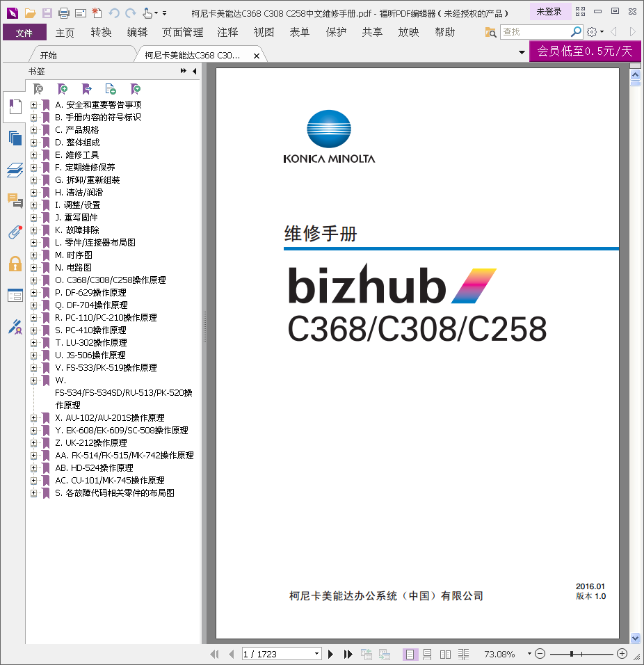
Task: Select bookmark AB. HD-524操作原理
Action: pos(94,467)
